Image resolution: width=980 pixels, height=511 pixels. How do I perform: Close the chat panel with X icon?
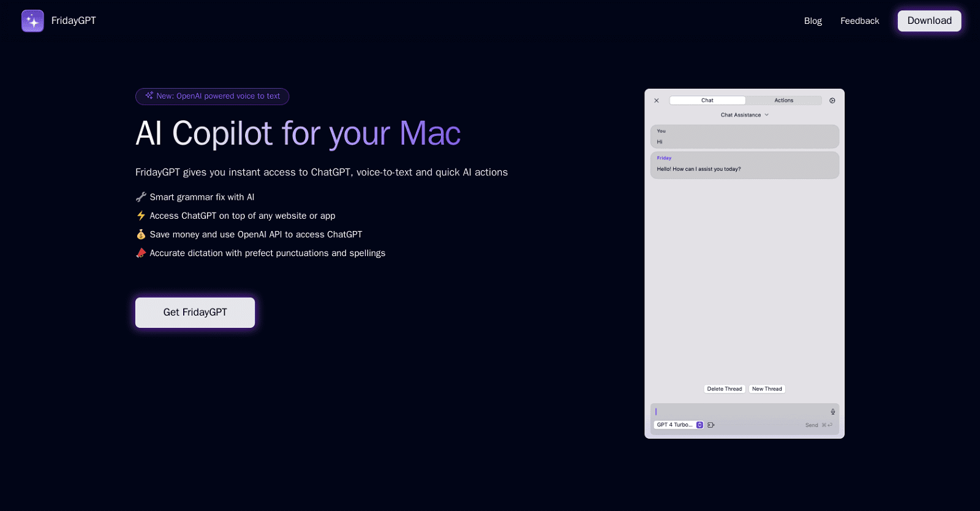[657, 100]
